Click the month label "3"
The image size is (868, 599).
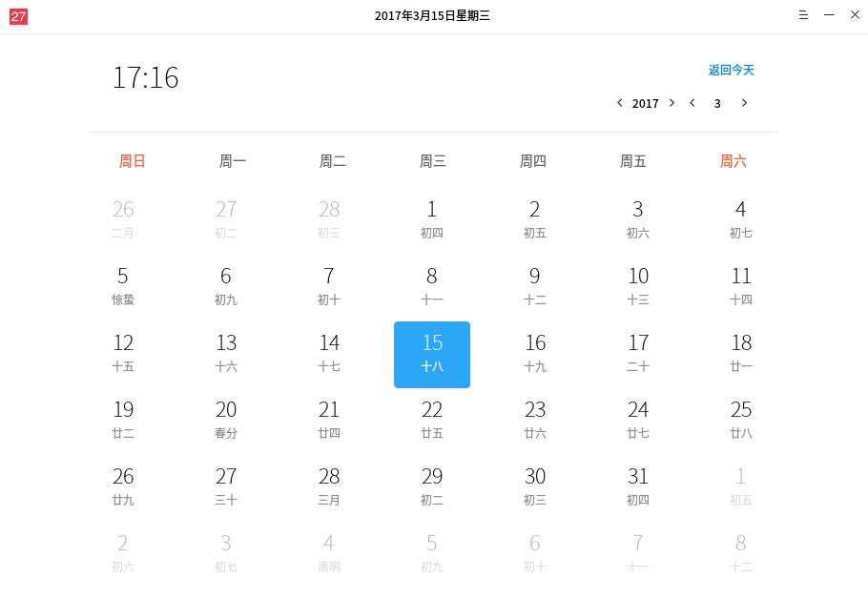click(x=717, y=103)
